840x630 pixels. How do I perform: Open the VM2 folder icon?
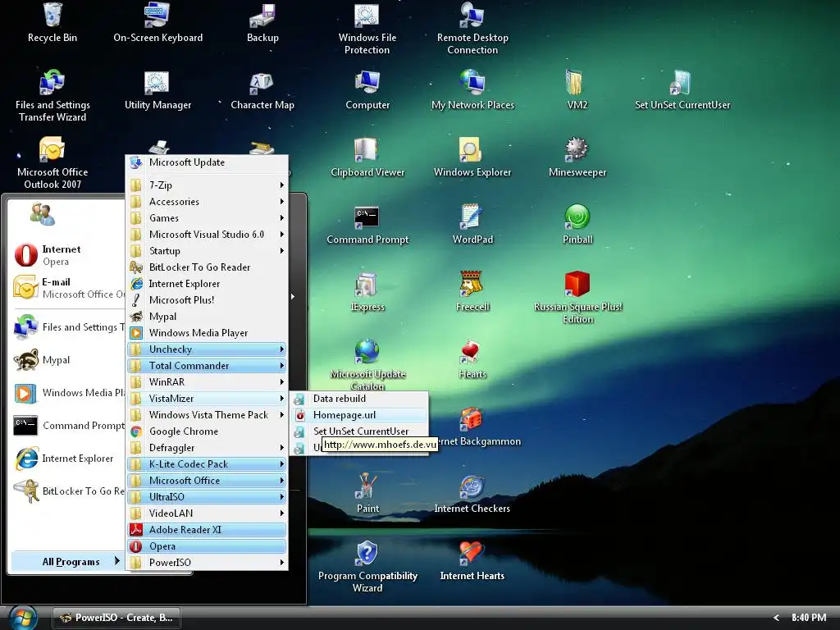coord(577,90)
